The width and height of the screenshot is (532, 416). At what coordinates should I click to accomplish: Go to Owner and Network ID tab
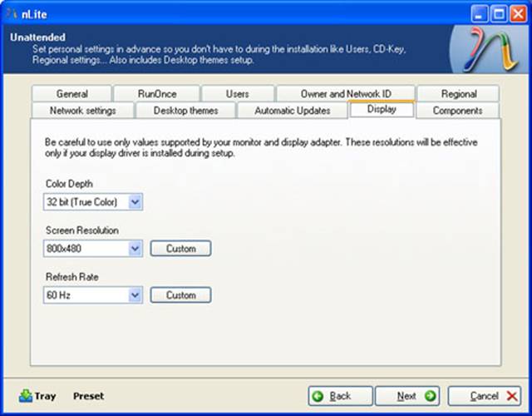(x=345, y=94)
